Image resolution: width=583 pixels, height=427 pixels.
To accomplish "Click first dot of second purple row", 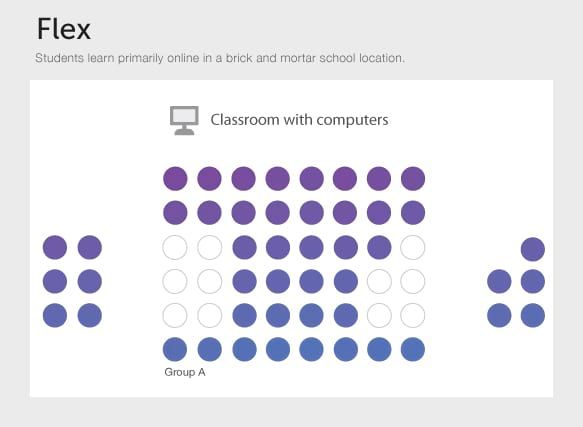I will point(175,213).
